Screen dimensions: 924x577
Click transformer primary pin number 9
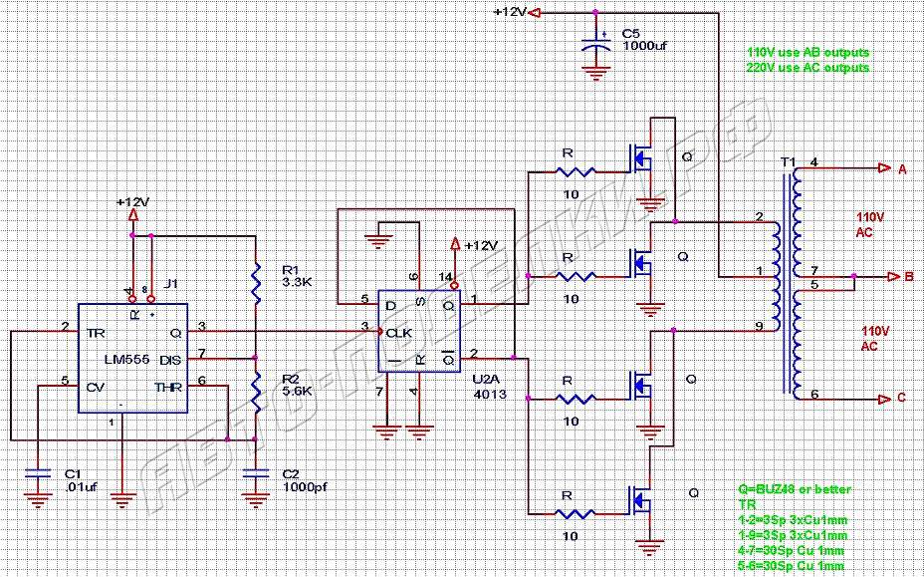tap(759, 325)
